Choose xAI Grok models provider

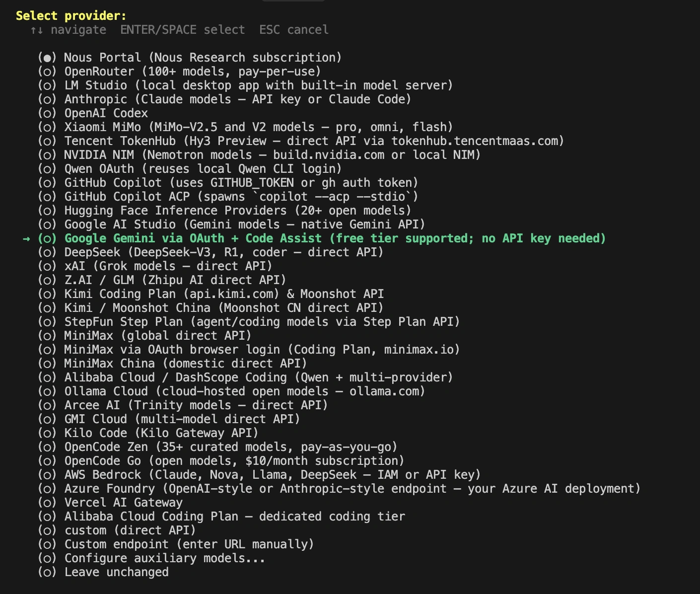pos(155,266)
